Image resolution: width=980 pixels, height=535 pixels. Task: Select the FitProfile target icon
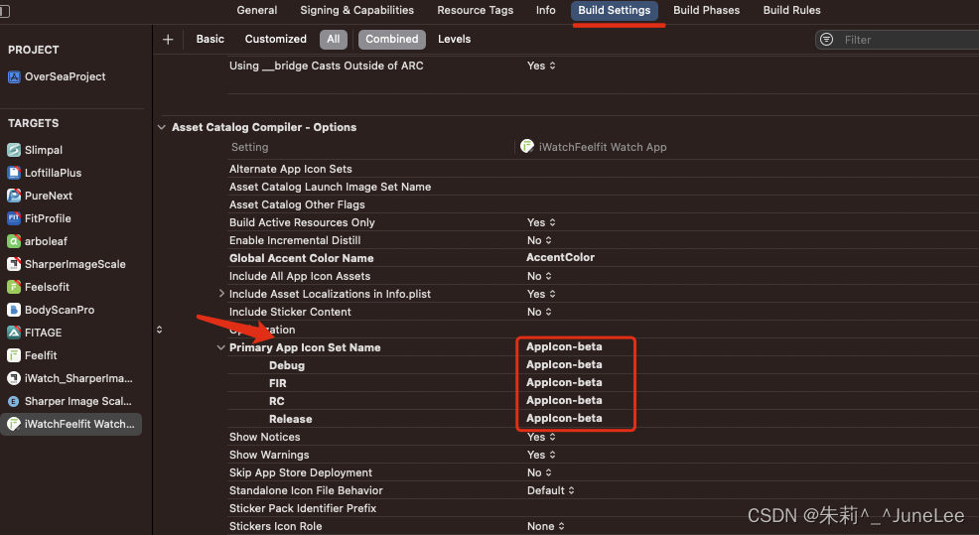click(x=14, y=218)
